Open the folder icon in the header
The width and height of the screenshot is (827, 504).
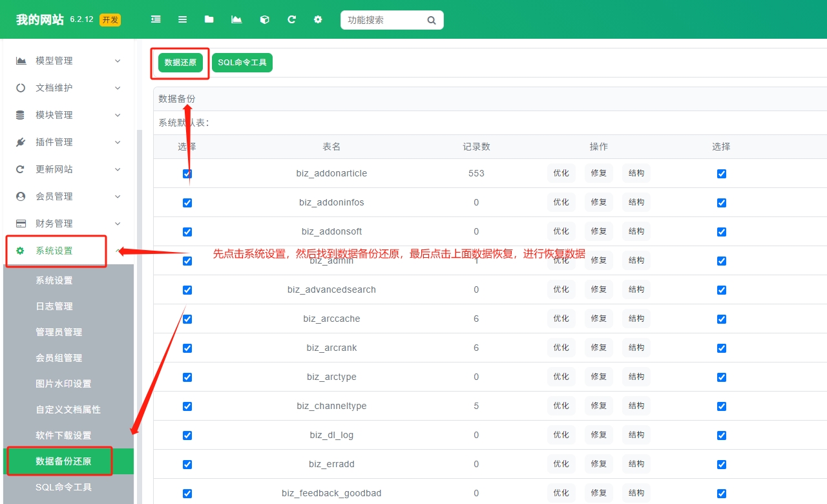pos(209,19)
